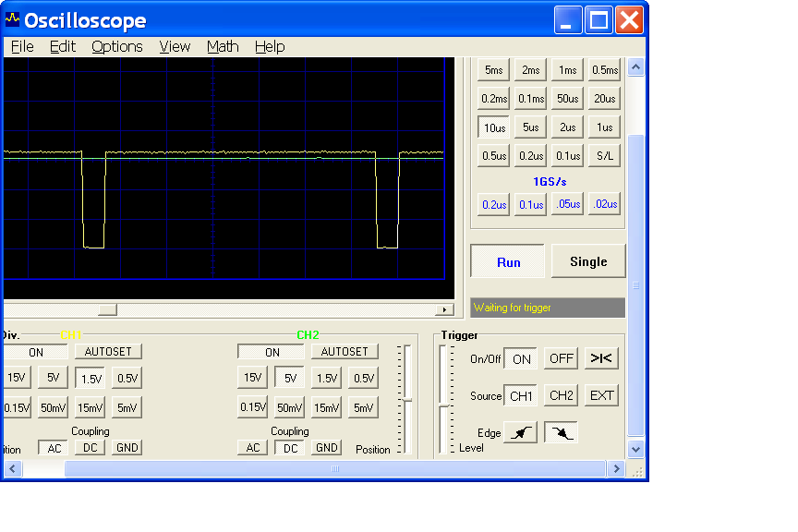
Task: Click the S/L timebase button
Action: 605,156
